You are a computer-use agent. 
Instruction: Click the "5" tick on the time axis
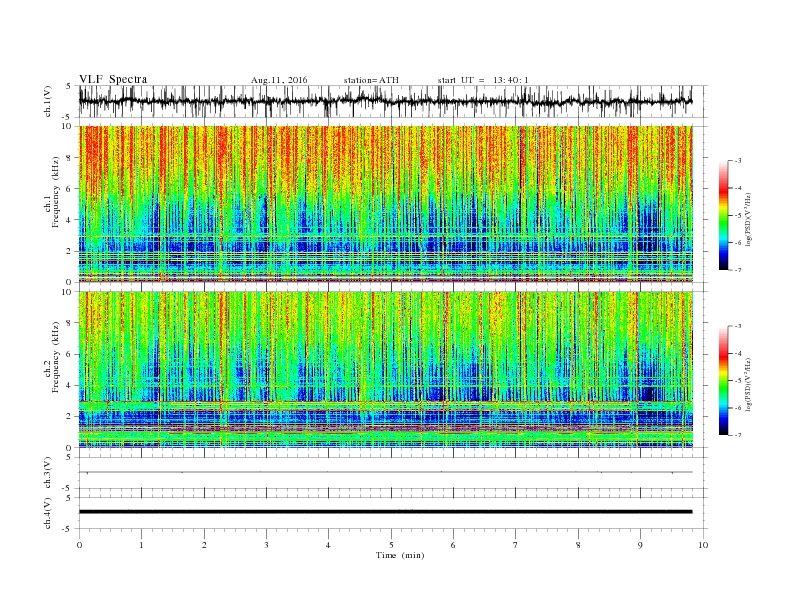[391, 545]
